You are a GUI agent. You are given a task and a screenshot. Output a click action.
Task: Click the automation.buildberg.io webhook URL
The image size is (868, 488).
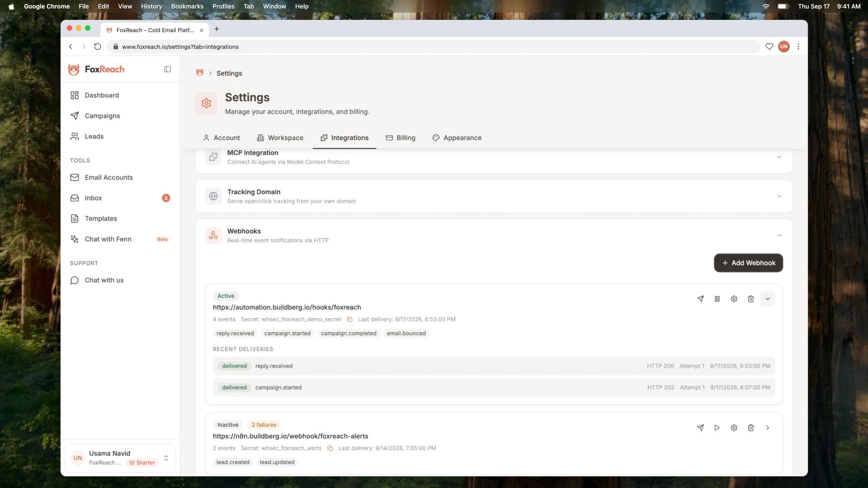pos(286,307)
